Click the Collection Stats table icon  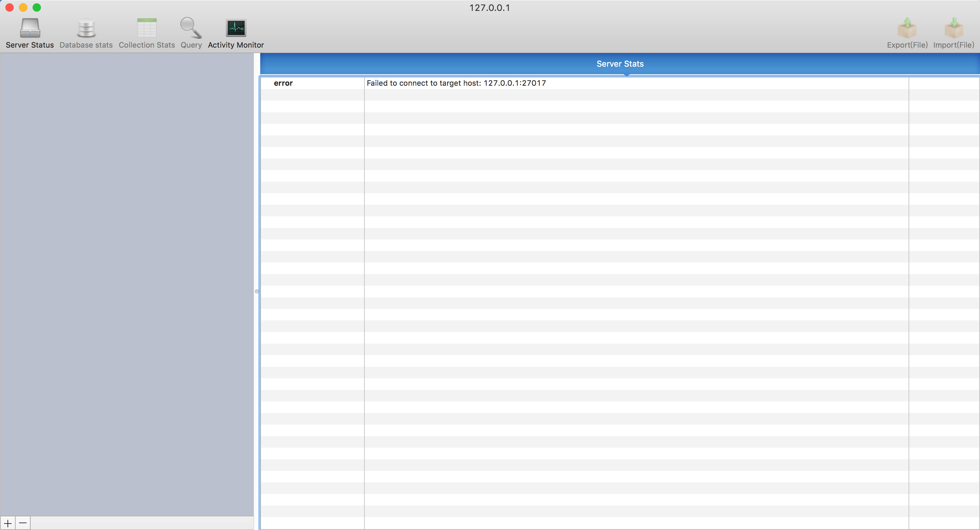click(x=146, y=28)
